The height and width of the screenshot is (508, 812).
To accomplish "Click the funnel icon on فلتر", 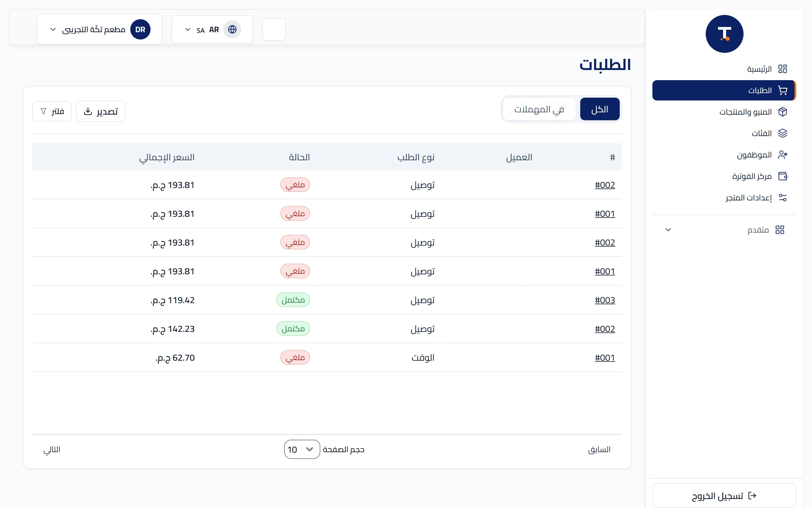I will (43, 111).
